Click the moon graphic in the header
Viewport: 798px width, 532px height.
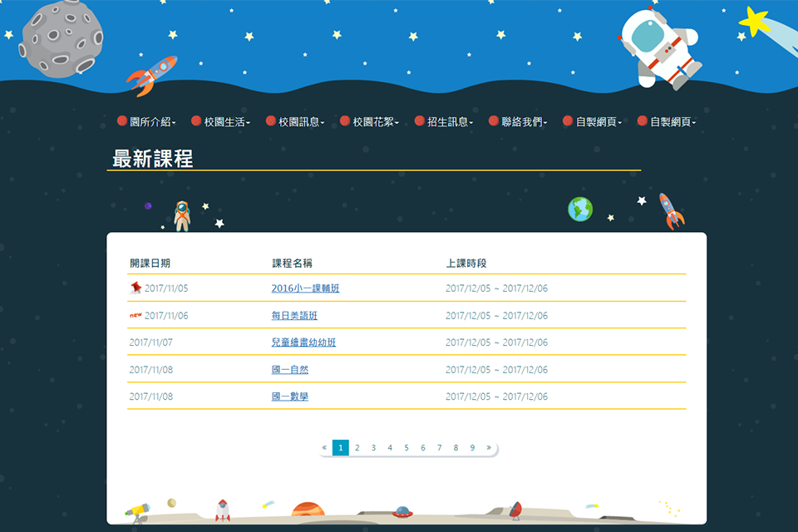(x=61, y=38)
